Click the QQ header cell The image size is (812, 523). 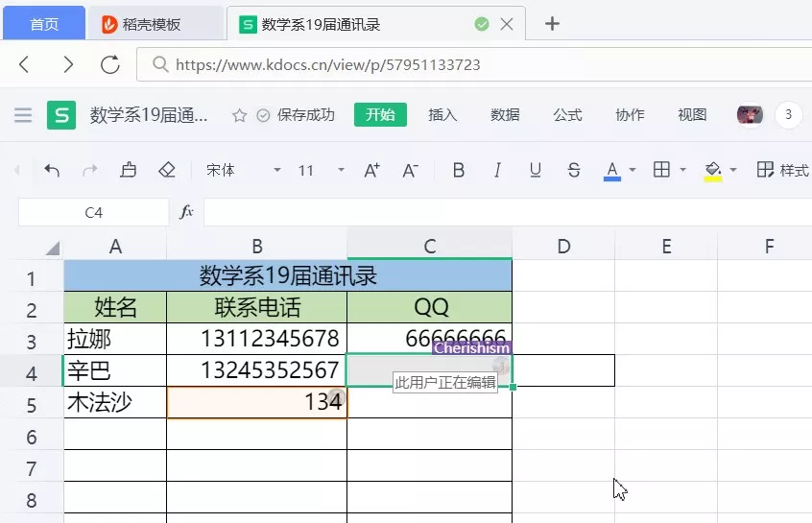(430, 307)
